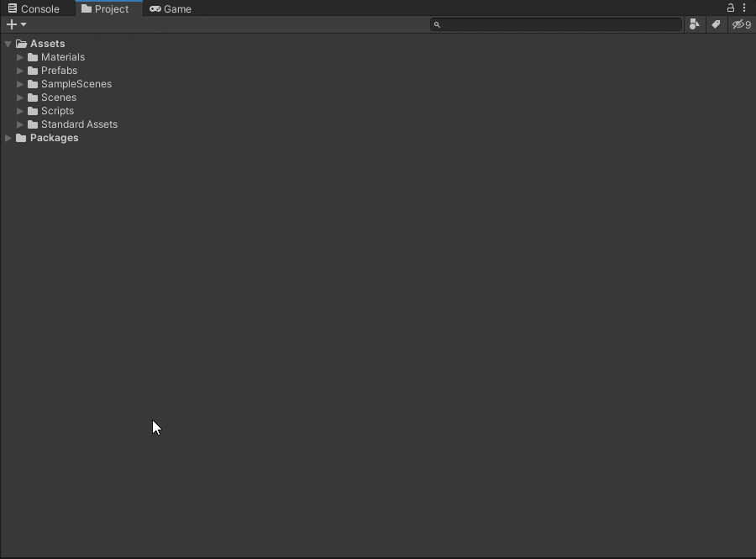Toggle the panel lock icon

coord(730,8)
